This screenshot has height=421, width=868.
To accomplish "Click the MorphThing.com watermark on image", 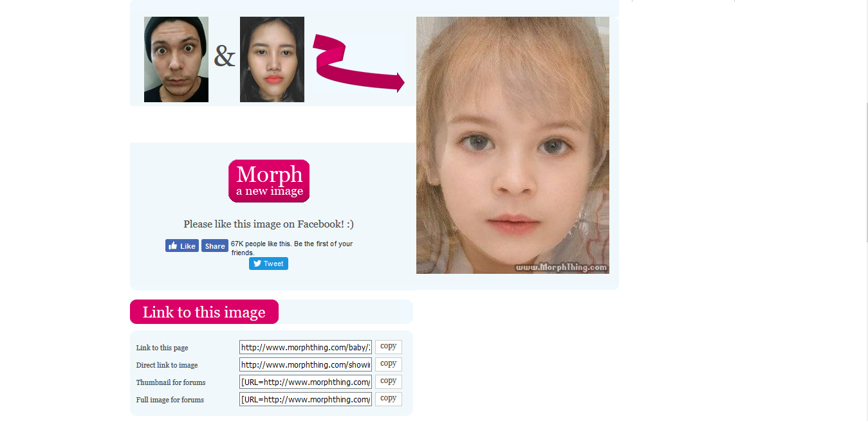I will (x=561, y=267).
